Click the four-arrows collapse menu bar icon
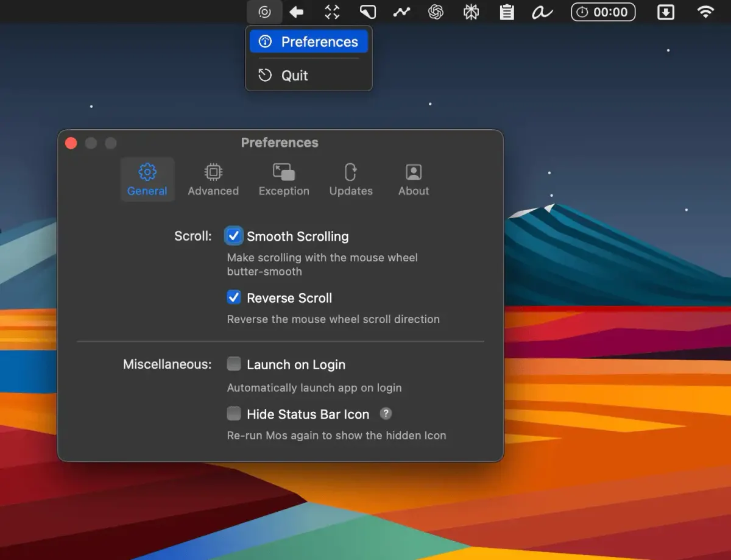Screen dimensions: 731x560 coord(332,12)
